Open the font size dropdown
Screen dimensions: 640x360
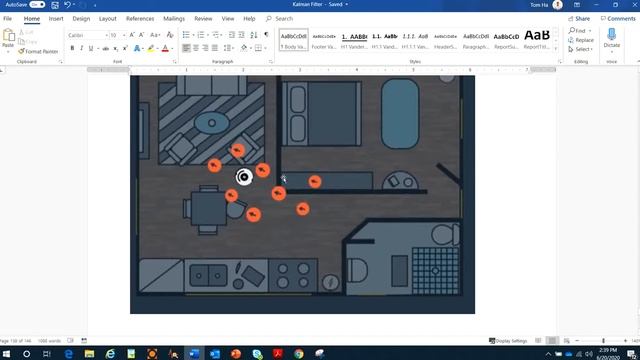(124, 35)
